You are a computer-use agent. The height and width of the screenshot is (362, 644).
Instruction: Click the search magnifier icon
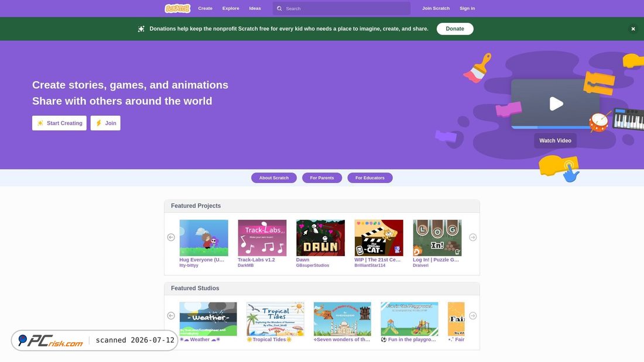[x=279, y=9]
